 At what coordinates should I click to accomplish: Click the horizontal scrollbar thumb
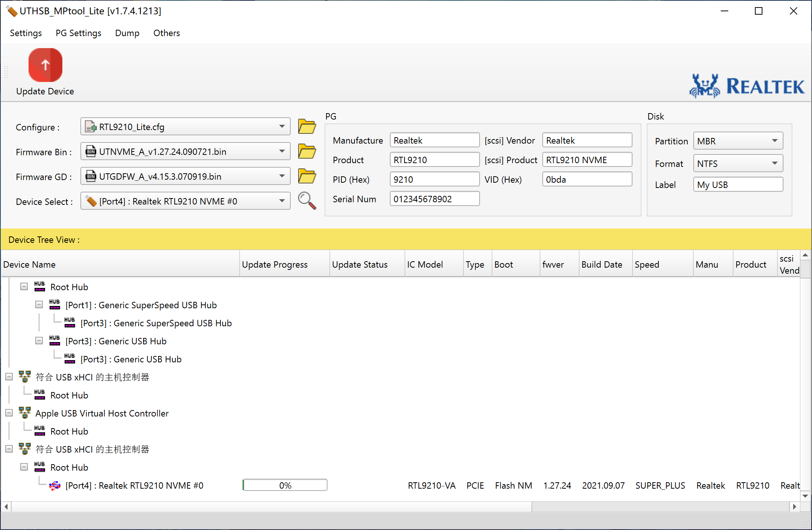coord(271,507)
